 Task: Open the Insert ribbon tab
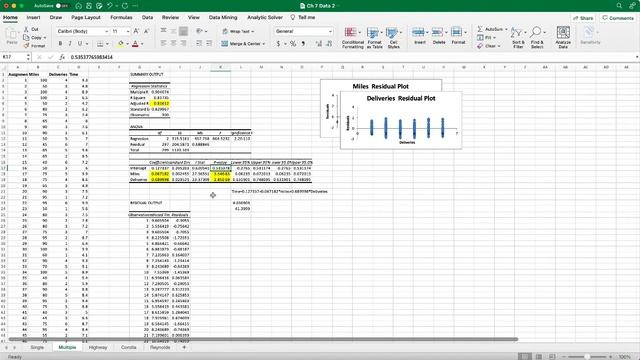(x=33, y=18)
